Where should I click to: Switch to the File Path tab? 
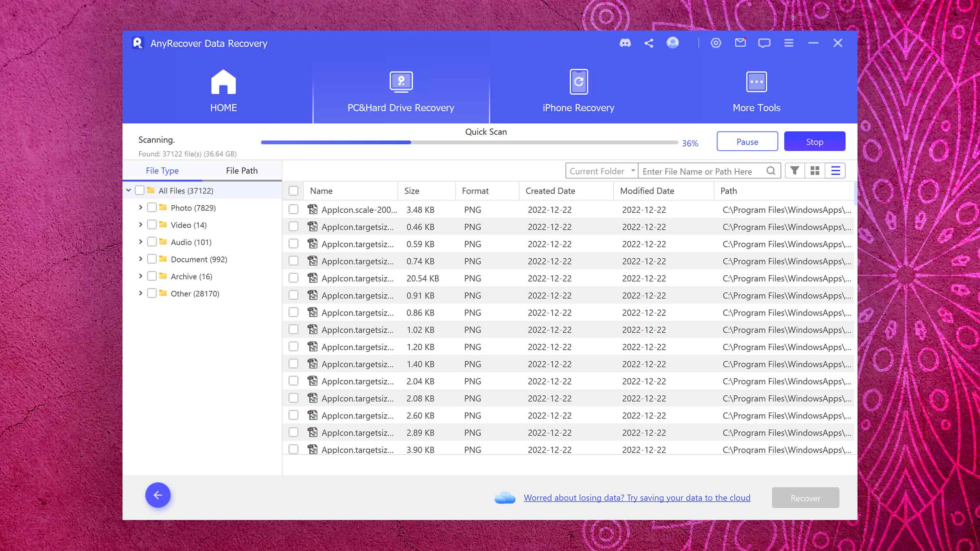242,171
